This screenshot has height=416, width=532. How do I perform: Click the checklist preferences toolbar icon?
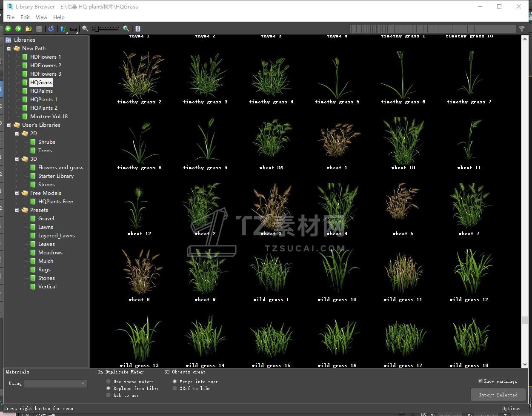tap(137, 28)
